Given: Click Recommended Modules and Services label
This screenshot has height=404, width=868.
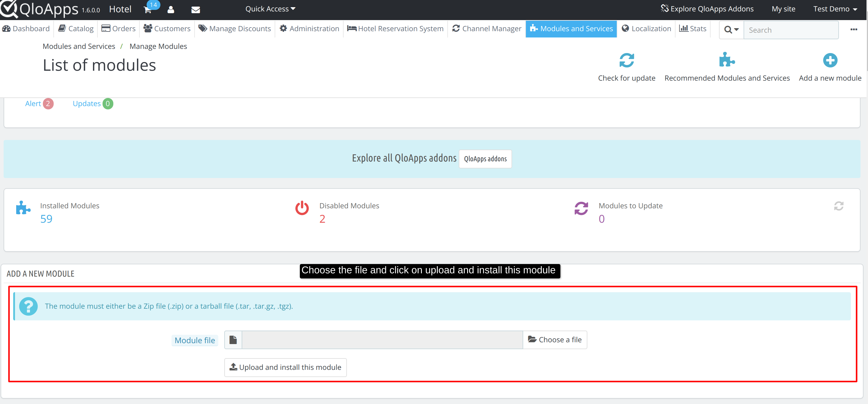Looking at the screenshot, I should tap(727, 78).
